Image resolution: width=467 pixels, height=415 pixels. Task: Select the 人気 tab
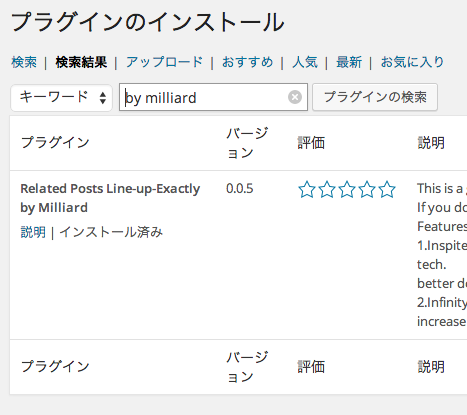click(305, 62)
